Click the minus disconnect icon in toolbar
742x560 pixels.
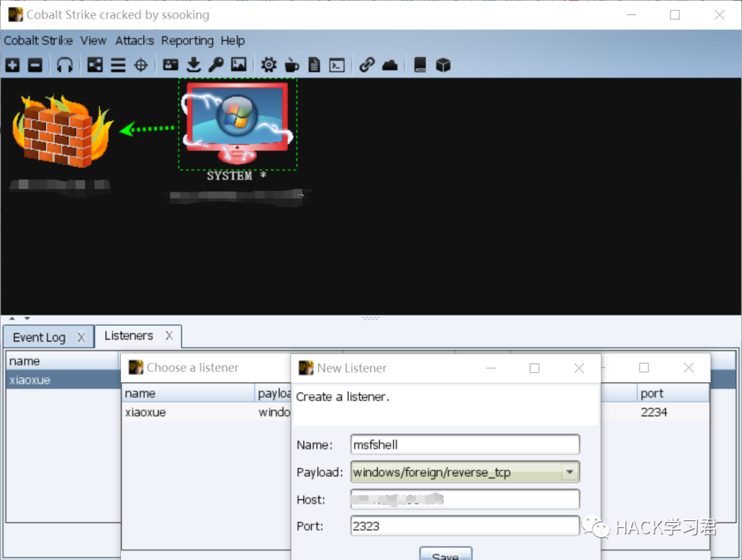click(x=35, y=65)
